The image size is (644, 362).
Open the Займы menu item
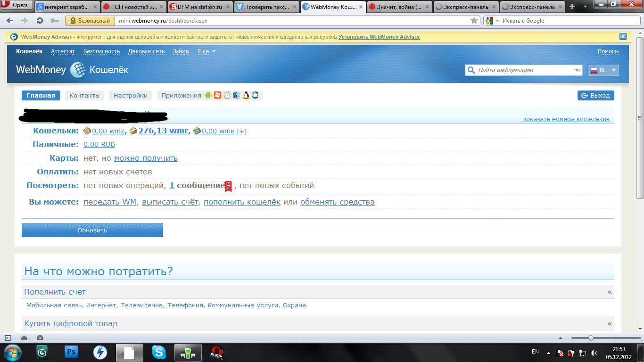(x=181, y=51)
